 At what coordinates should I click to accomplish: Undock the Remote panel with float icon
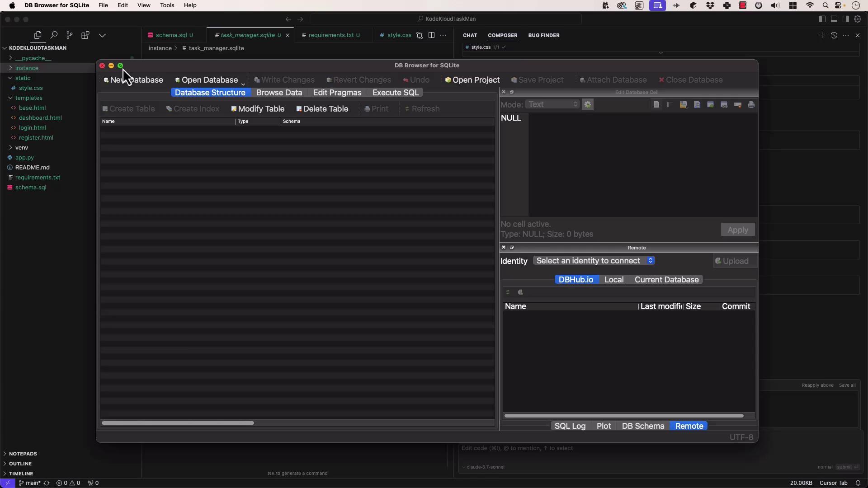coord(512,248)
